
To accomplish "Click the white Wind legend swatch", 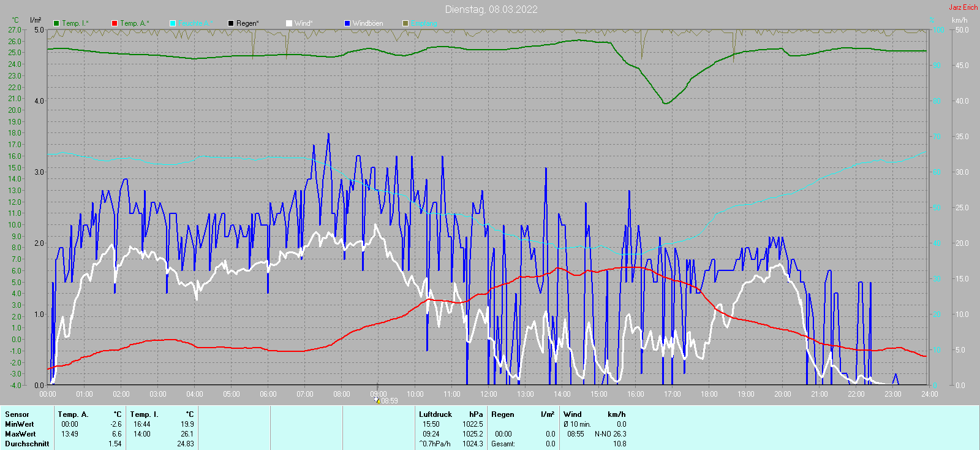I will (289, 23).
